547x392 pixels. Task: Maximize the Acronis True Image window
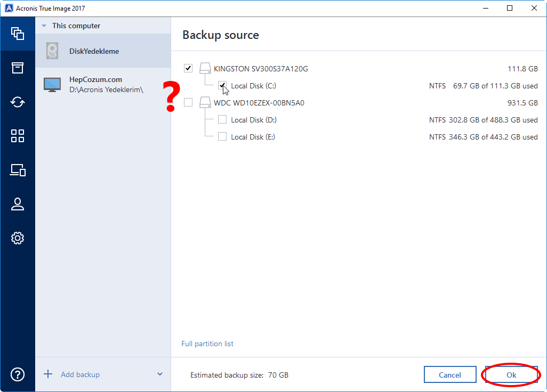[510, 8]
